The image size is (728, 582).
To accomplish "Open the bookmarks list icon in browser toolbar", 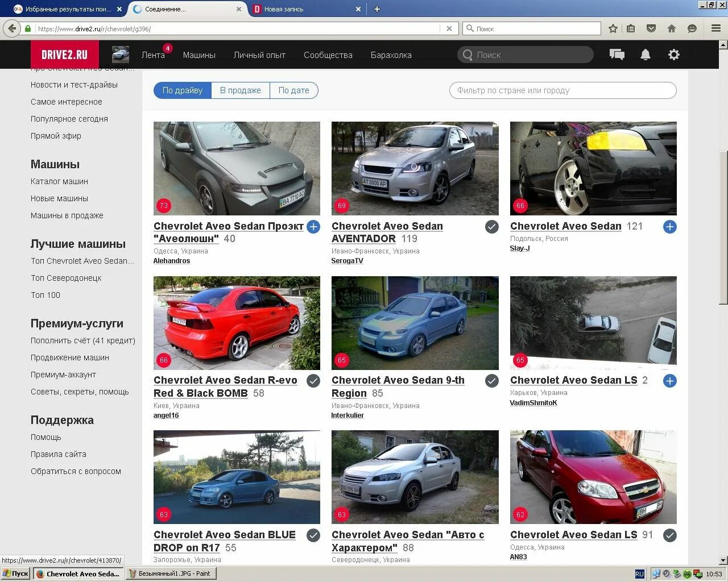I will click(631, 28).
